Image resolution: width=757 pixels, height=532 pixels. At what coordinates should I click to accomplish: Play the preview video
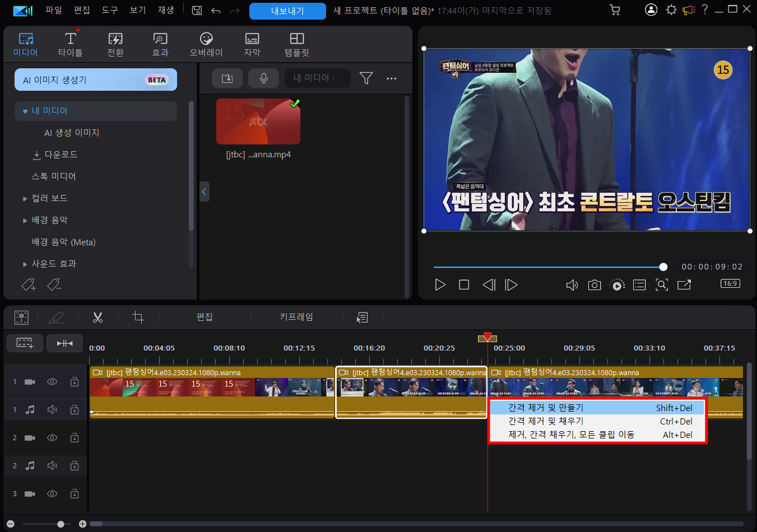coord(440,285)
